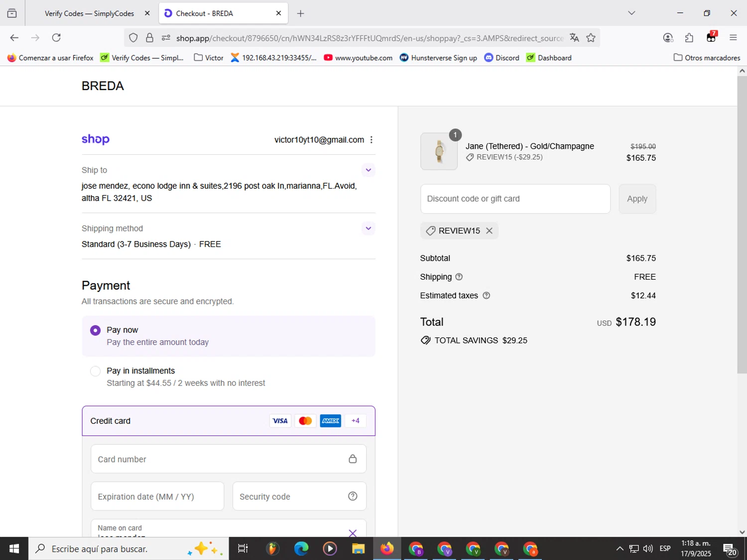Select the Checkout - BREDA tab
The width and height of the screenshot is (747, 560).
click(223, 13)
